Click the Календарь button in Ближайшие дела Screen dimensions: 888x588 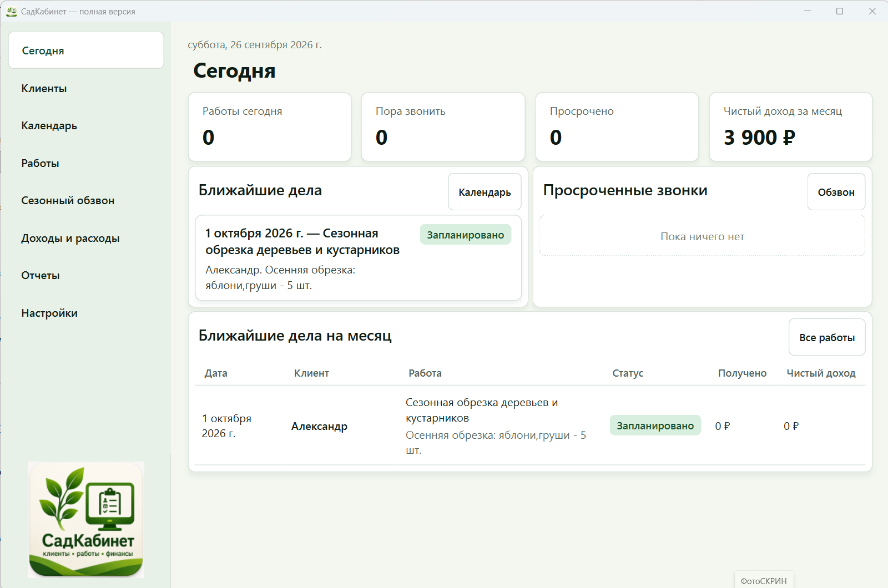[x=485, y=192]
